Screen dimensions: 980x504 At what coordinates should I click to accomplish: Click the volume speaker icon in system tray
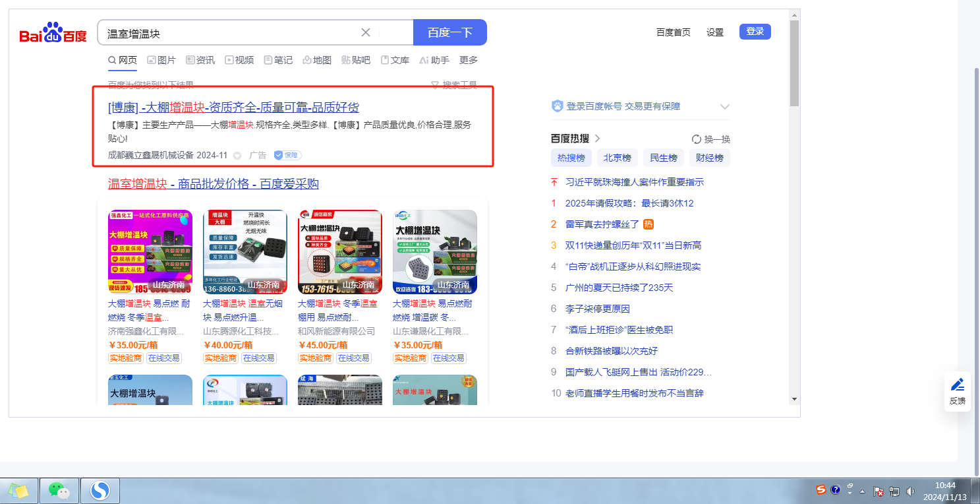910,491
